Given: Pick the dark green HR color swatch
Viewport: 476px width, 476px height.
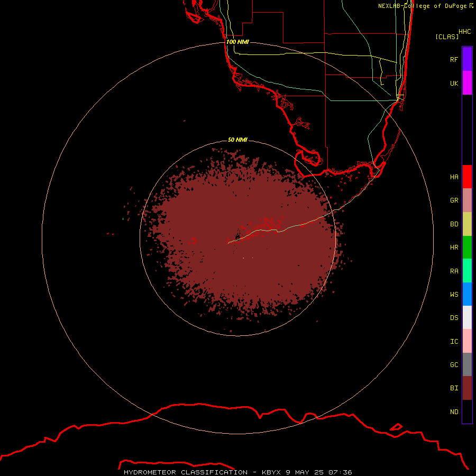Looking at the screenshot, I should (467, 248).
